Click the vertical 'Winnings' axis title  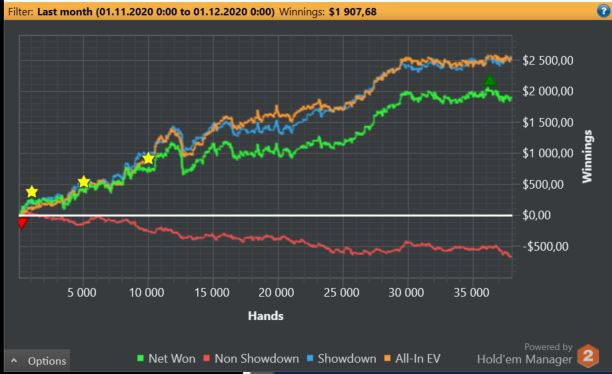(x=587, y=157)
